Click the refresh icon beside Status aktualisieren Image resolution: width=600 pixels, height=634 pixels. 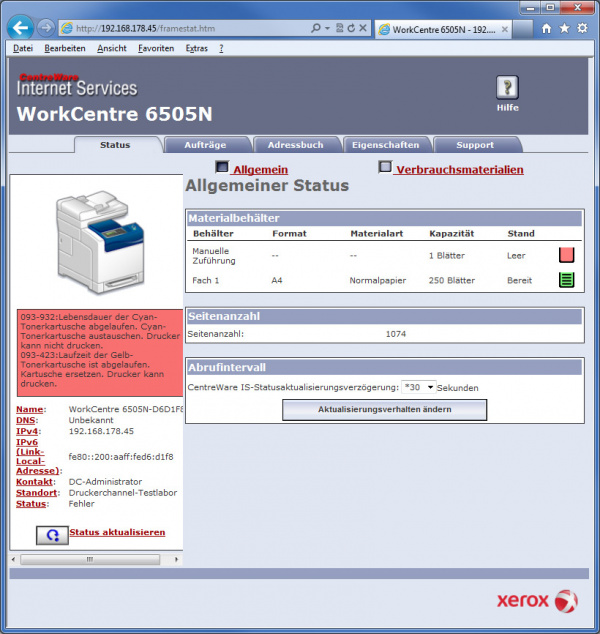tap(52, 535)
